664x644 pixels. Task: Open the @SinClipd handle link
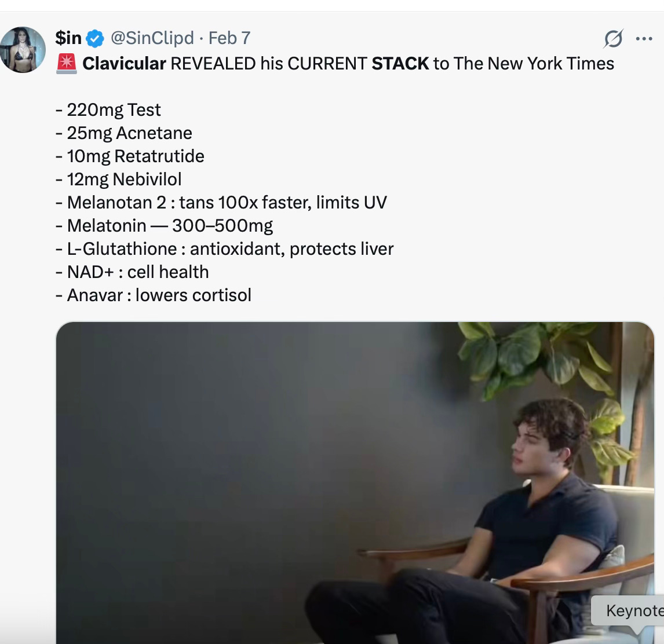point(152,38)
